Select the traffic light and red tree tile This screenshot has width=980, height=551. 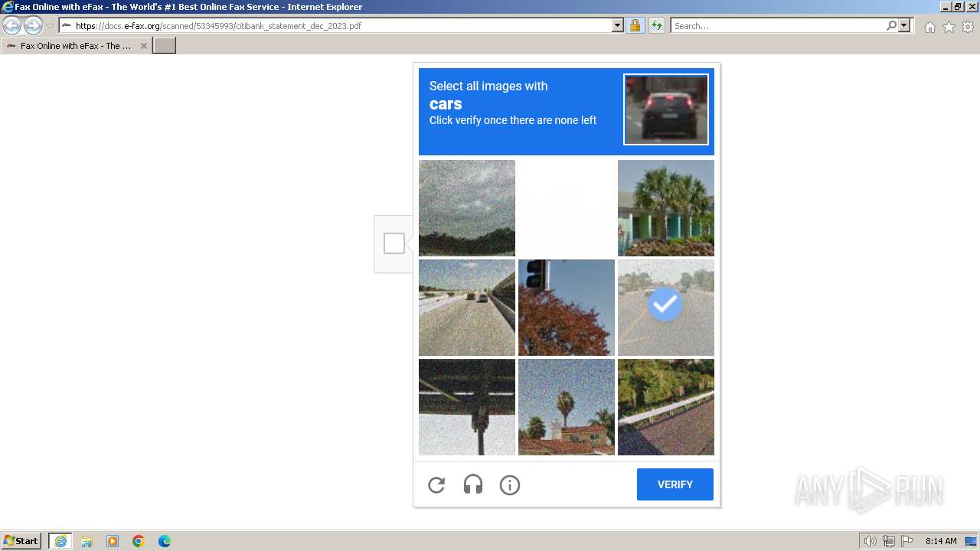coord(567,308)
